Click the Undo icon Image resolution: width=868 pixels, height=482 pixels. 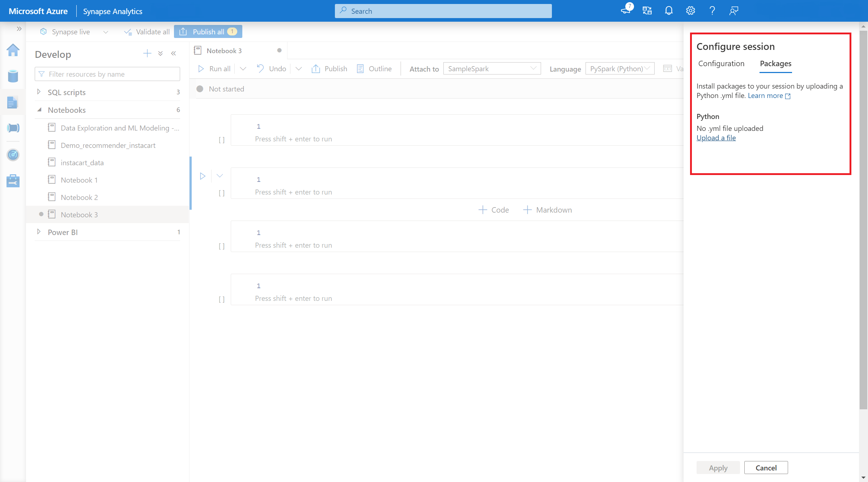point(260,68)
